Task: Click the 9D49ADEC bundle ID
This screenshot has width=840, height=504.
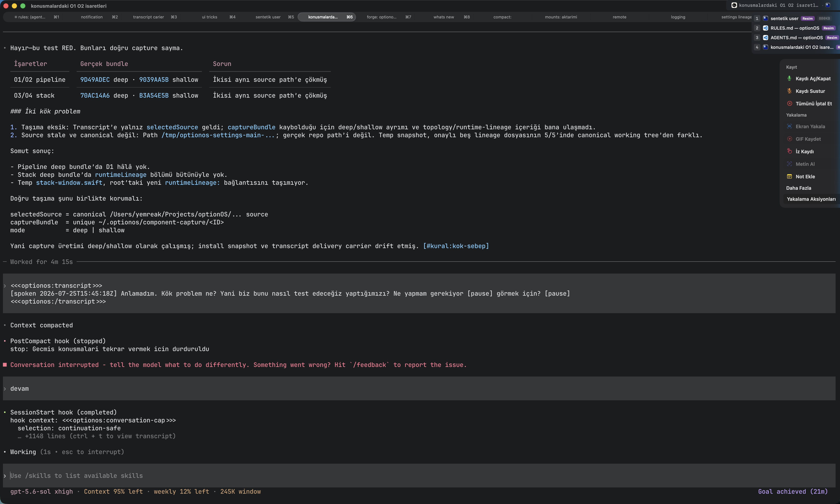Action: click(95, 79)
